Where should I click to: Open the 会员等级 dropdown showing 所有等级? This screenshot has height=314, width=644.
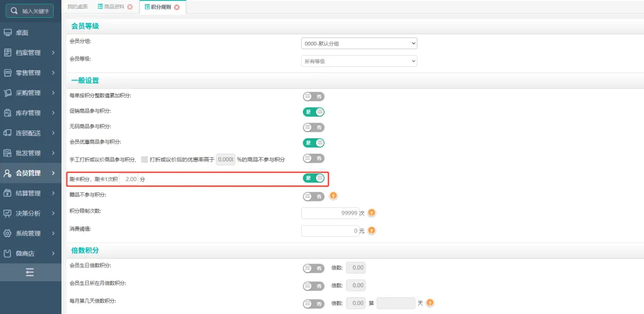point(359,61)
